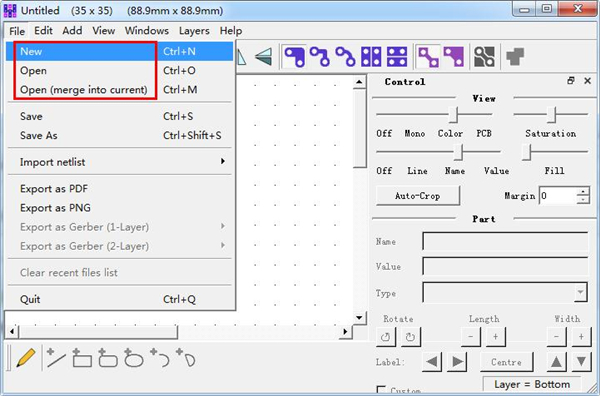Click into the Name input field
This screenshot has height=396, width=600.
tap(505, 241)
